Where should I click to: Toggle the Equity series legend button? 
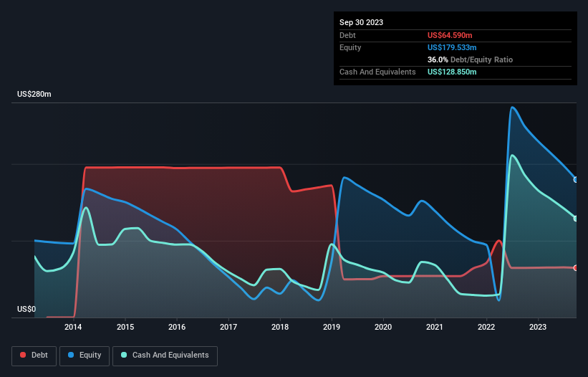(x=85, y=355)
